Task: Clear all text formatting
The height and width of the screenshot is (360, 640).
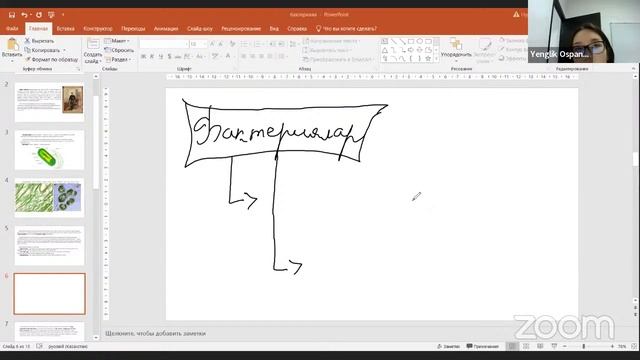Action: pos(232,44)
